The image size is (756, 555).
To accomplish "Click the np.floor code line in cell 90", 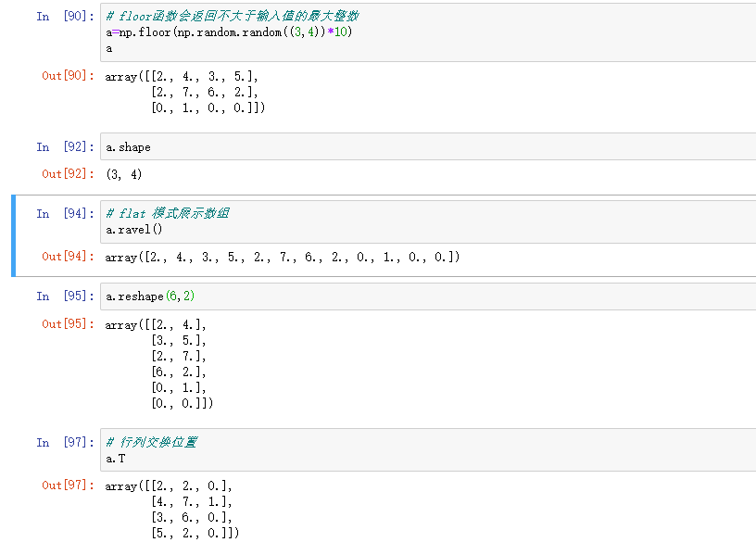I will pyautogui.click(x=229, y=32).
